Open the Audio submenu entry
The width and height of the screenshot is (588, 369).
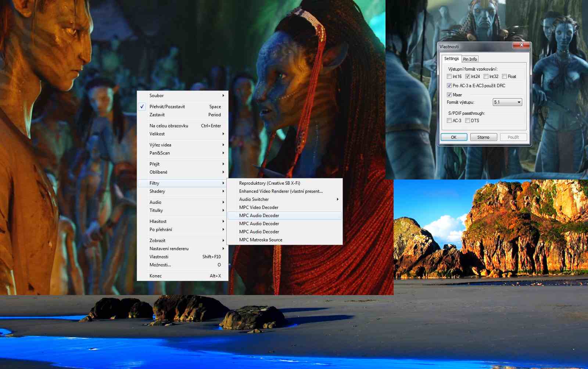[183, 202]
